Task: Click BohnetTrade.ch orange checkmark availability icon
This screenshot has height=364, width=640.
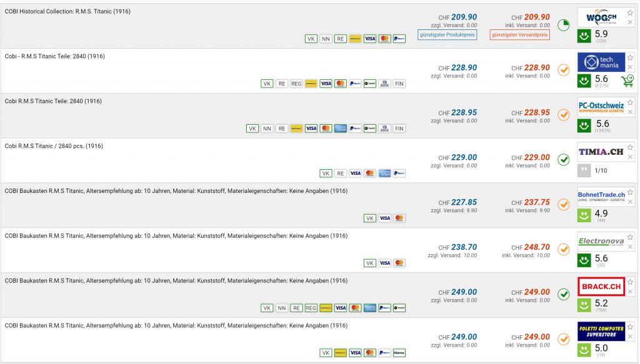Action: (x=564, y=205)
